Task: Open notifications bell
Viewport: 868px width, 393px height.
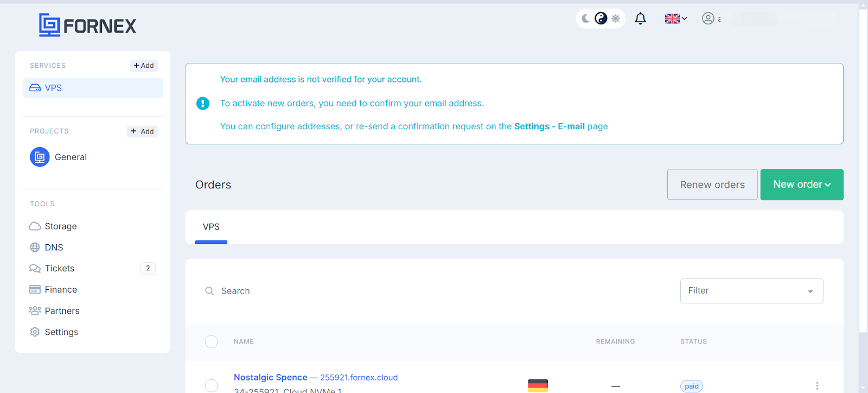Action: (641, 18)
